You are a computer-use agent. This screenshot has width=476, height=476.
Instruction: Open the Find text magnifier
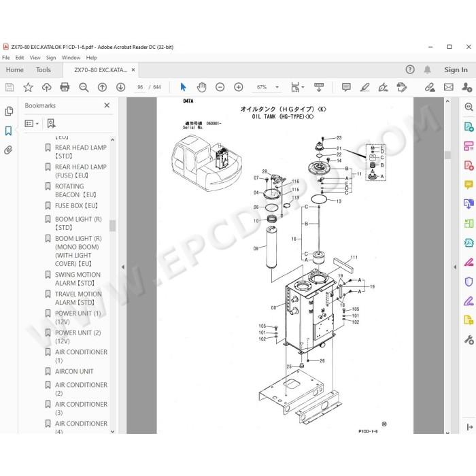84,88
